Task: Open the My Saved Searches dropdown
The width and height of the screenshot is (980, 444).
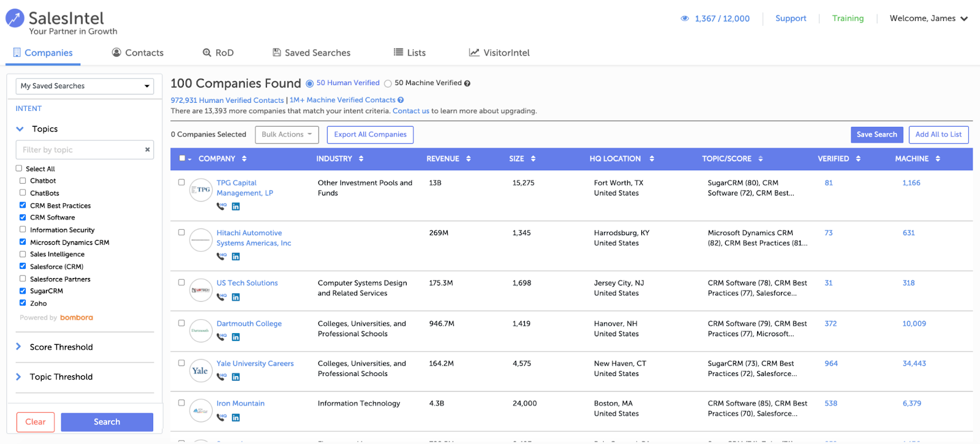Action: tap(85, 86)
